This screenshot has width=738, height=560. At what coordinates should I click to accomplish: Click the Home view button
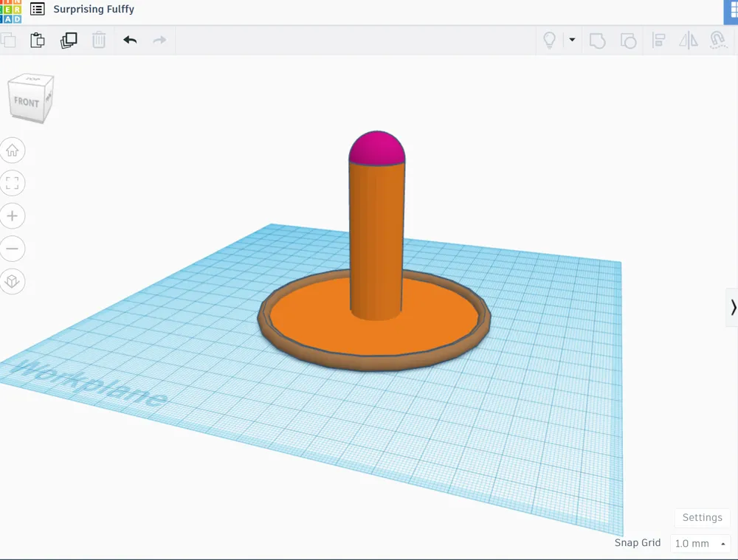13,150
